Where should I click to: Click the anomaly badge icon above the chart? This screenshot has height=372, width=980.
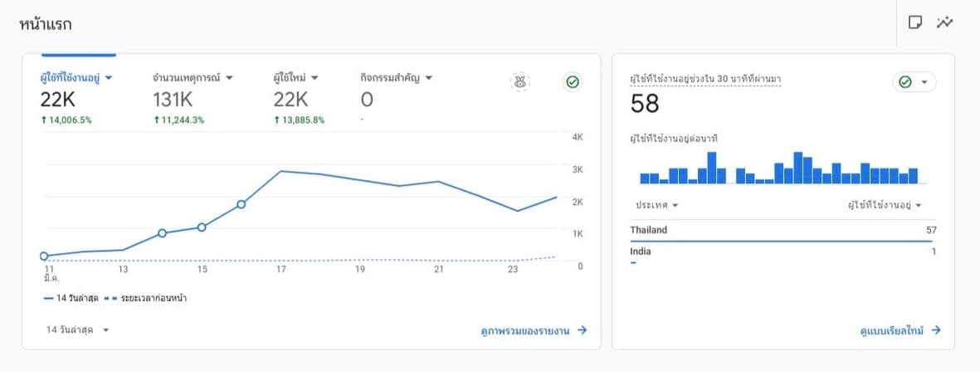tap(521, 81)
